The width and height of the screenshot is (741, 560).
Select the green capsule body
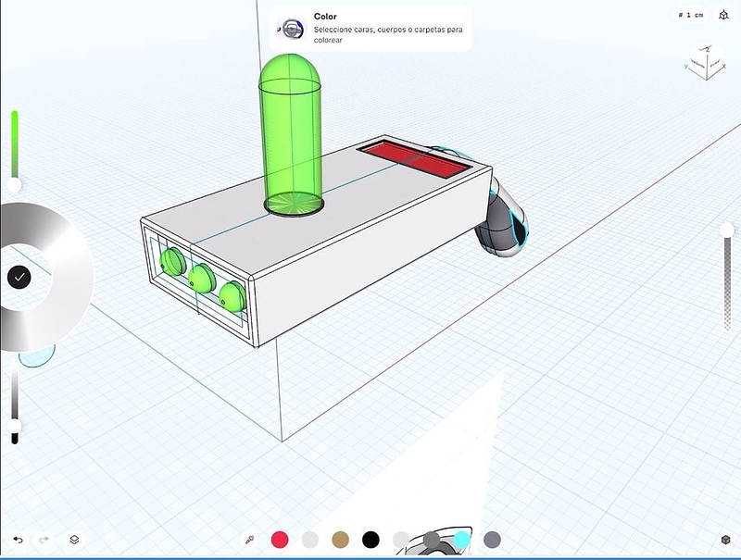coord(291,132)
